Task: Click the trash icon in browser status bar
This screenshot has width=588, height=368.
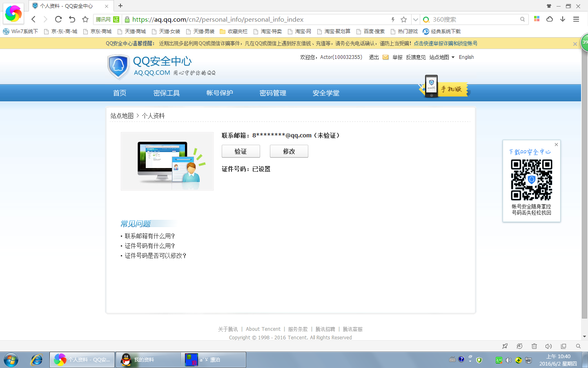Action: (x=534, y=346)
